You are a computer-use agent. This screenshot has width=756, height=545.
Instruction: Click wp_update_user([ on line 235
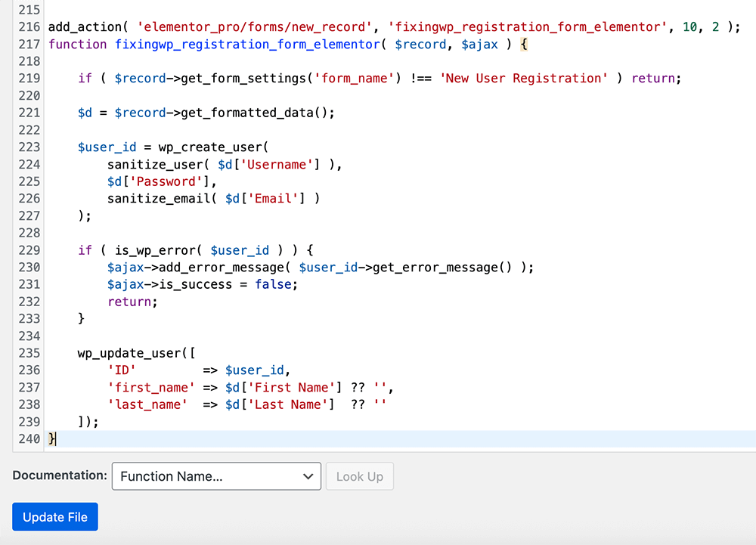tap(136, 353)
